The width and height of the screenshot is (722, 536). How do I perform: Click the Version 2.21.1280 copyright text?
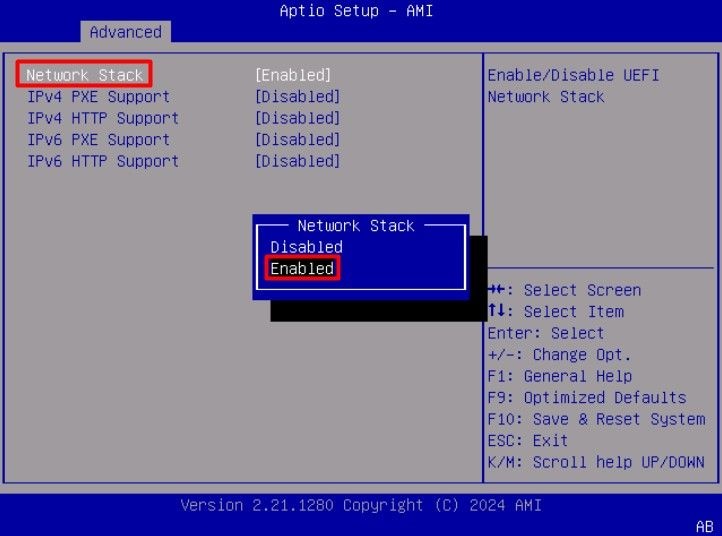tap(361, 505)
